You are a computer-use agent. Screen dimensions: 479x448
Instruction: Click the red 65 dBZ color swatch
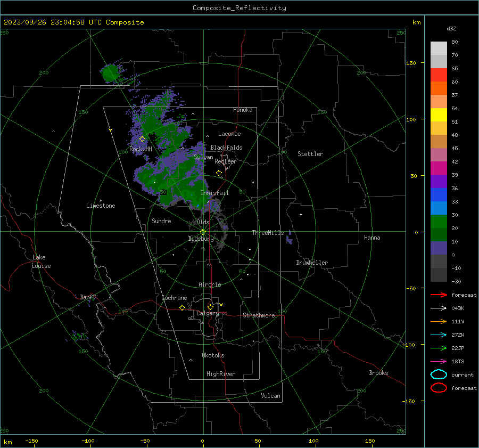pyautogui.click(x=439, y=75)
